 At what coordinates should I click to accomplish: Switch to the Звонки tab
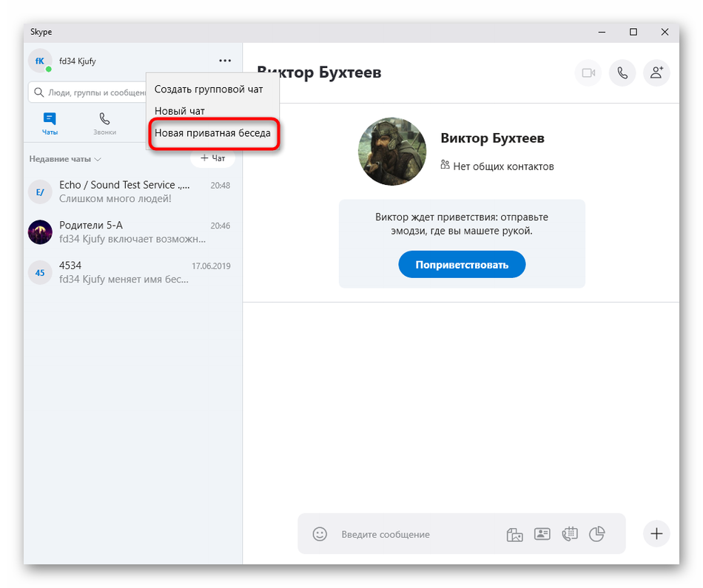104,124
